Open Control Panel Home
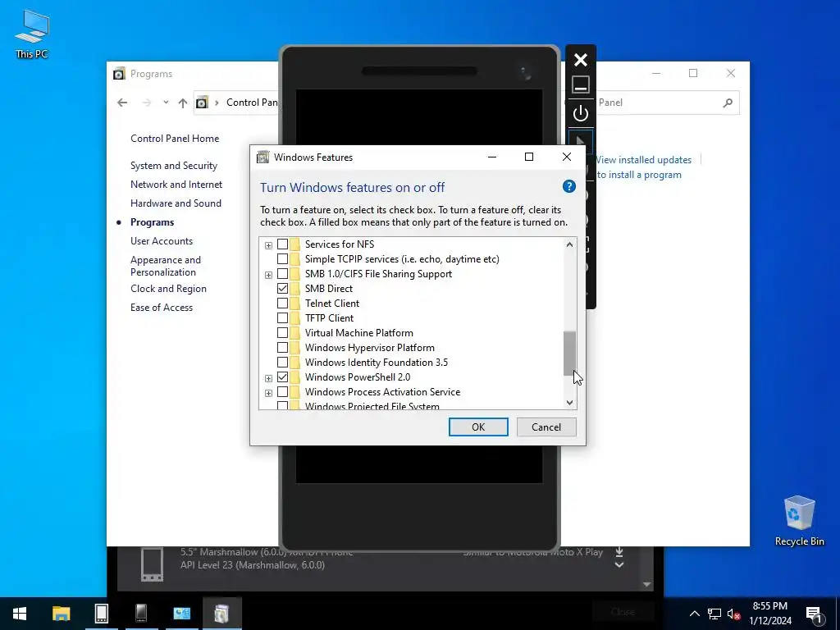This screenshot has width=840, height=630. click(175, 138)
